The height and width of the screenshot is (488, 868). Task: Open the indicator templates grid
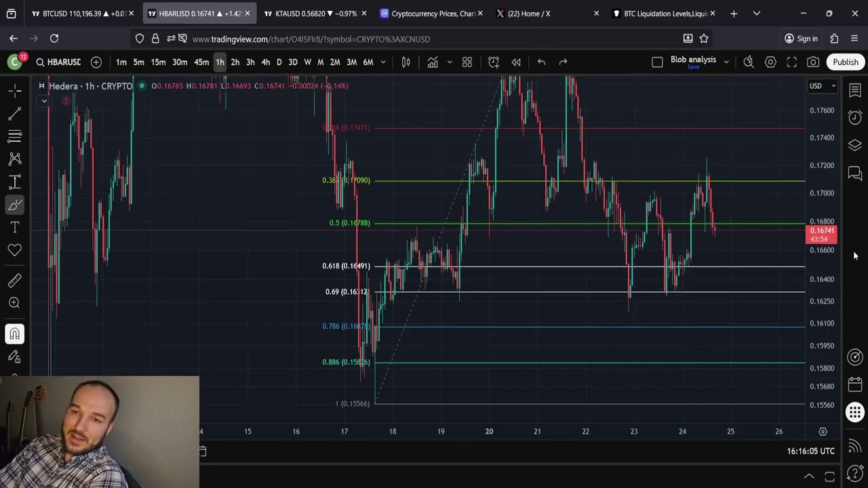(467, 62)
